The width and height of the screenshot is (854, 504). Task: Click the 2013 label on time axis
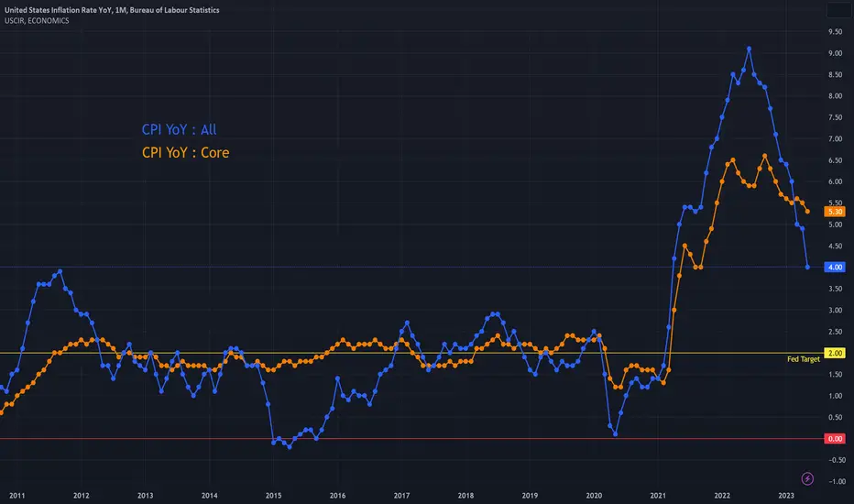coord(145,495)
